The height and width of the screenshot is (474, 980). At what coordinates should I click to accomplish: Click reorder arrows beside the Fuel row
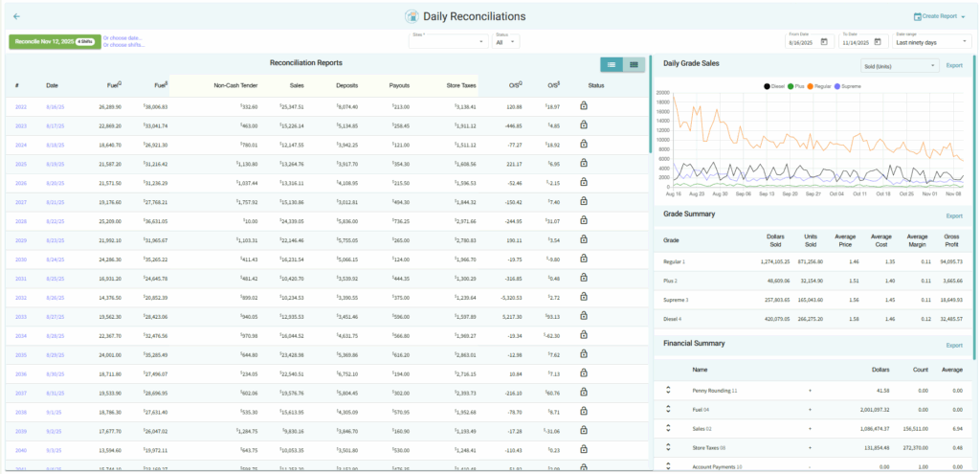[x=669, y=409]
